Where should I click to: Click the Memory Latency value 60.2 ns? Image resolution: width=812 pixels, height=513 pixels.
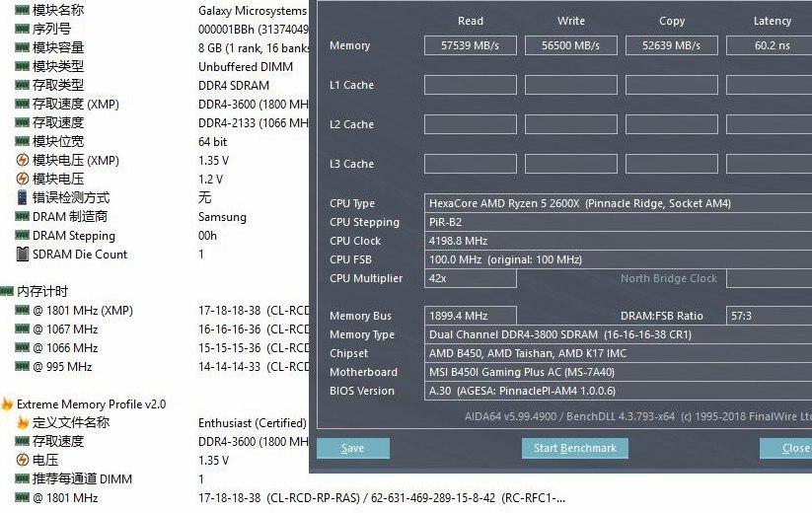[x=770, y=45]
